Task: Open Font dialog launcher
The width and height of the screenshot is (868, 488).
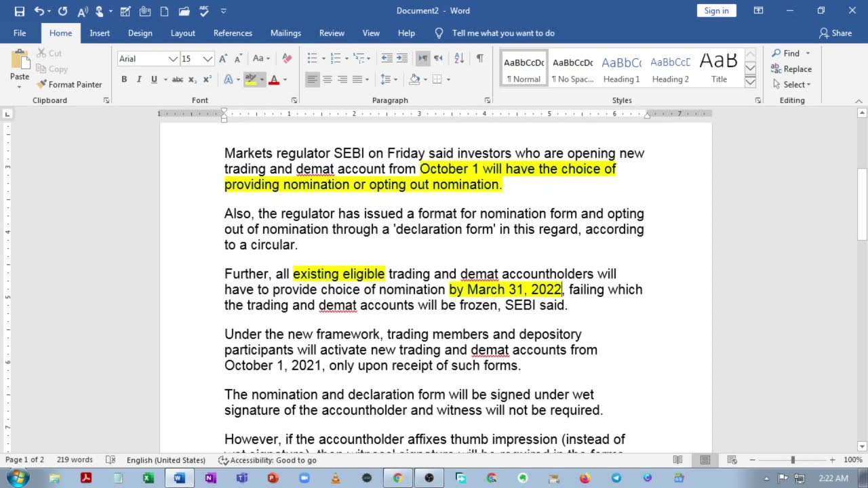Action: pyautogui.click(x=294, y=100)
